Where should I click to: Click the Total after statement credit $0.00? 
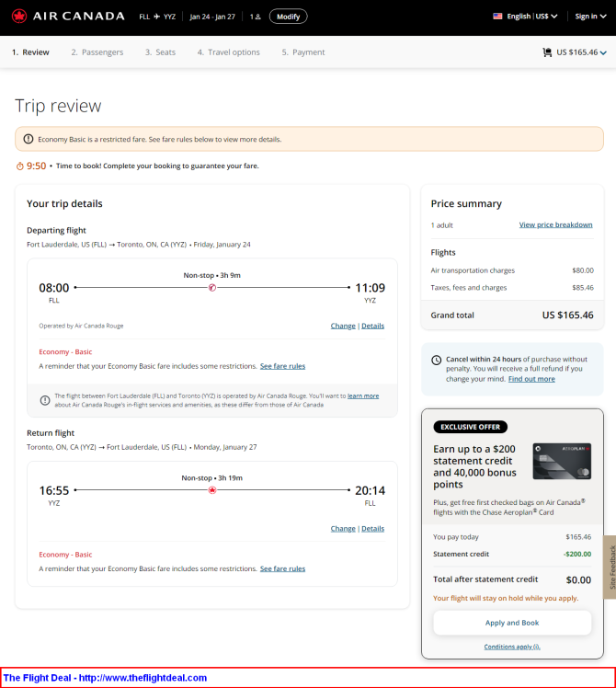pyautogui.click(x=512, y=579)
